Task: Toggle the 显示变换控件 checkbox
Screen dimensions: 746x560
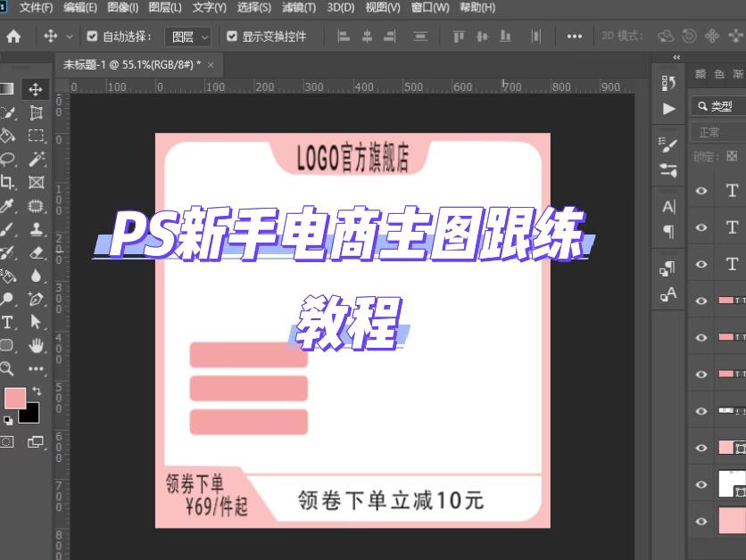Action: click(232, 37)
